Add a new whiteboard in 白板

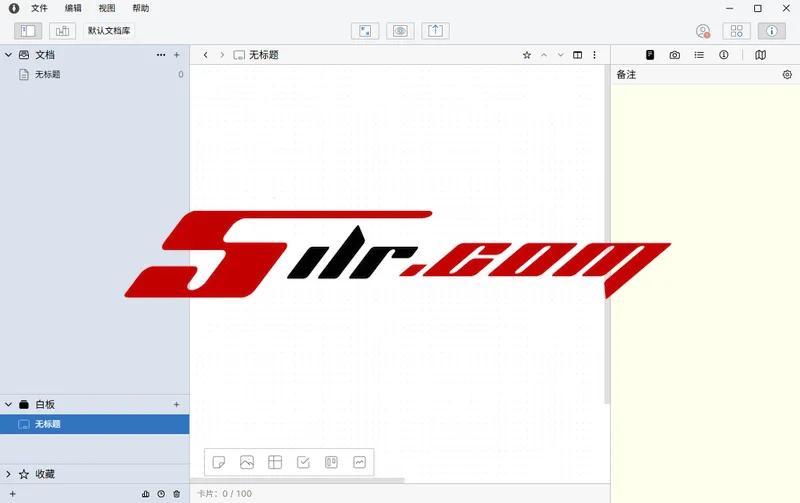point(177,405)
